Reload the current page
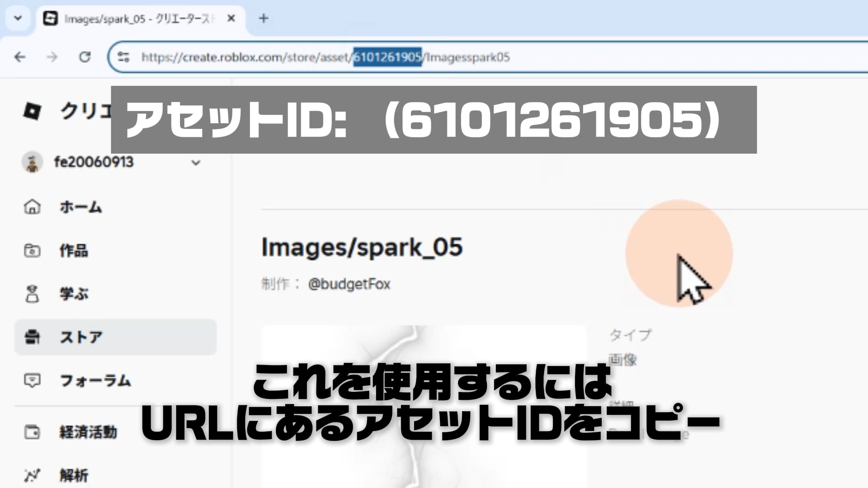 pyautogui.click(x=85, y=57)
